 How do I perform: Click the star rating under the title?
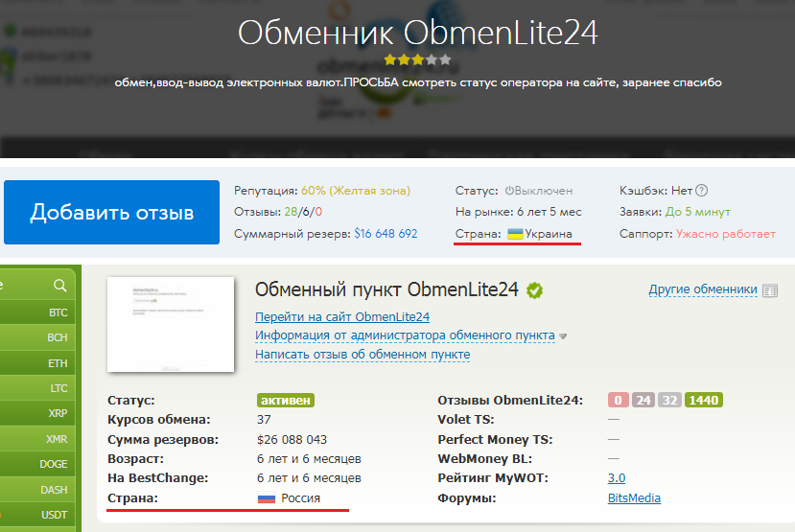[417, 58]
